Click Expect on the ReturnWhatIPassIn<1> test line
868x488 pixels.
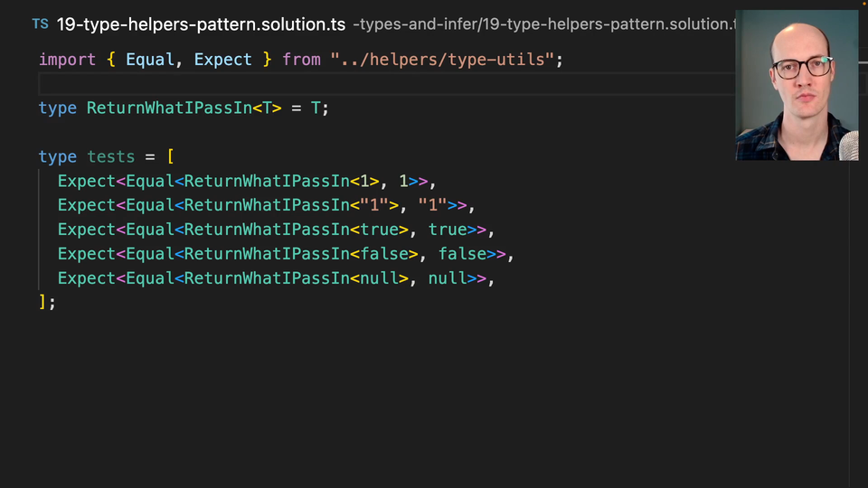[x=87, y=182]
